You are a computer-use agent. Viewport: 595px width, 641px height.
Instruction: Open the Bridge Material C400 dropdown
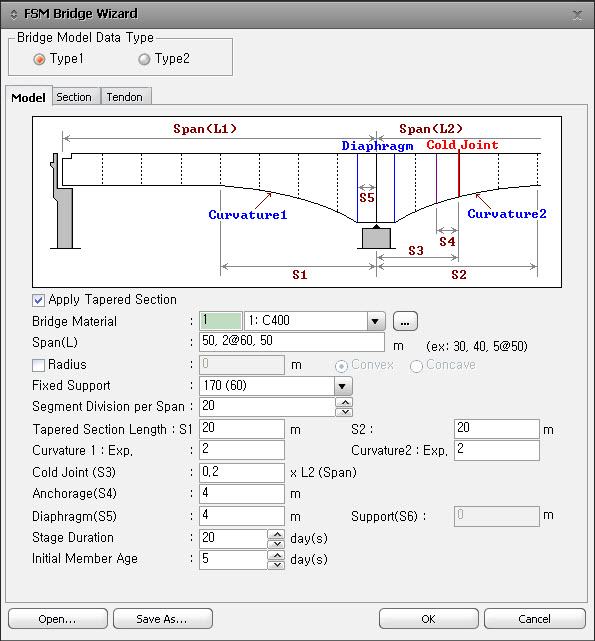[x=375, y=321]
